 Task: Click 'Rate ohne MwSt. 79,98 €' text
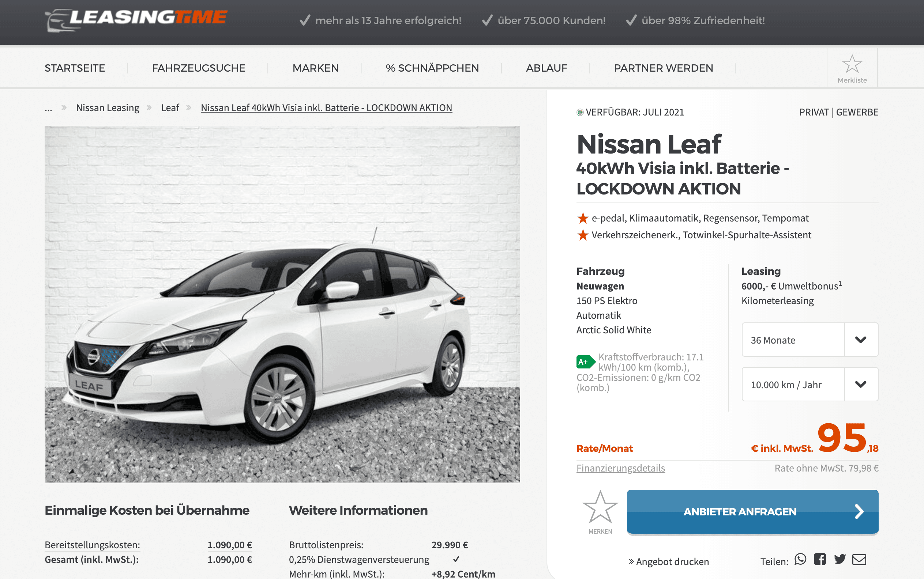click(x=826, y=468)
